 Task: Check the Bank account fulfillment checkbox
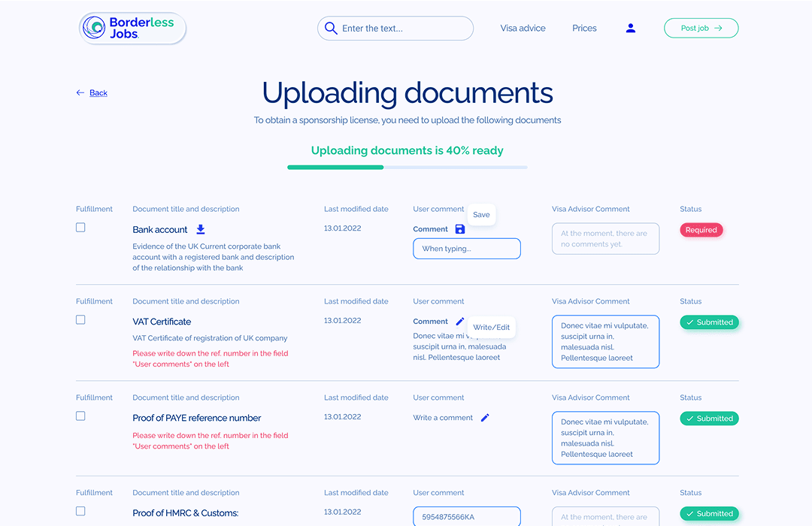80,227
